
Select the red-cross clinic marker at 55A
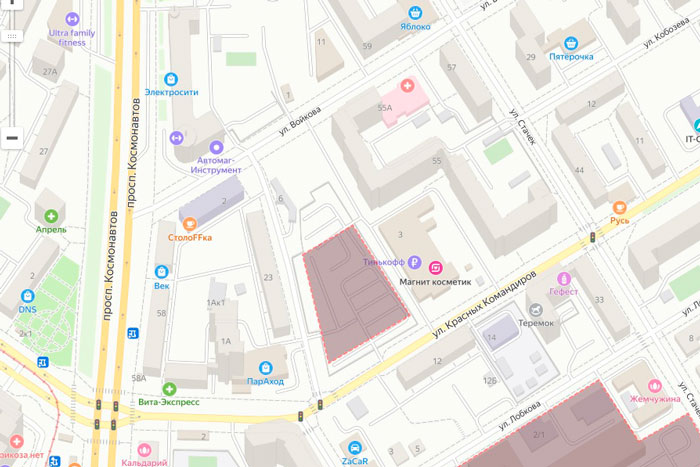(x=407, y=85)
